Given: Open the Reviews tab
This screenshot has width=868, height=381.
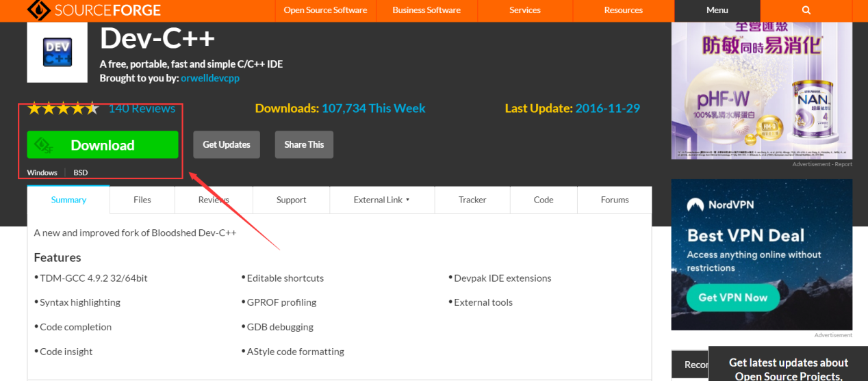Looking at the screenshot, I should click(x=214, y=200).
